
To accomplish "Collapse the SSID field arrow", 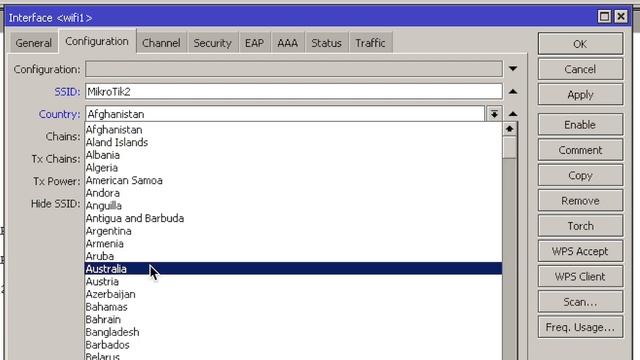I will 513,92.
